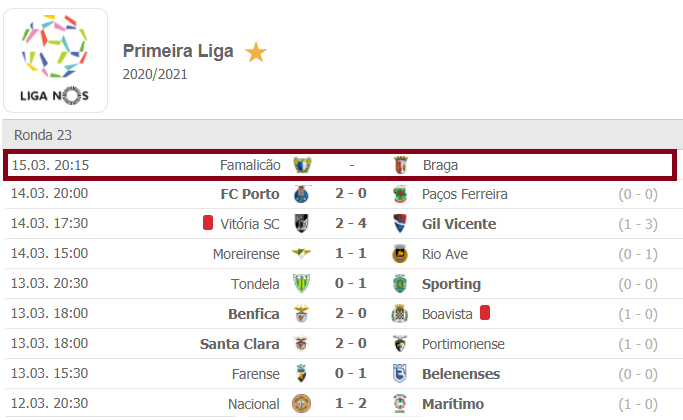Image resolution: width=683 pixels, height=420 pixels.
Task: Click the favorite star next to Primeira Liga
Action: tap(256, 52)
